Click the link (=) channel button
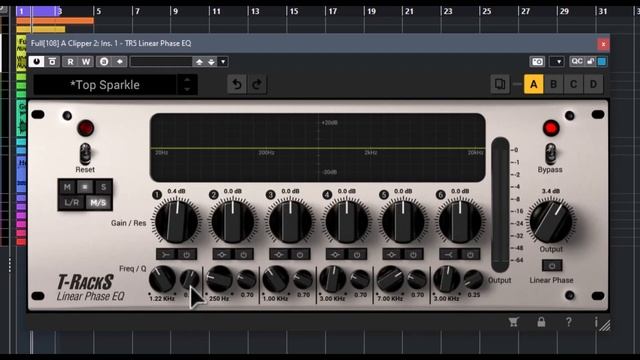Image resolution: width=640 pixels, height=360 pixels. pyautogui.click(x=85, y=187)
